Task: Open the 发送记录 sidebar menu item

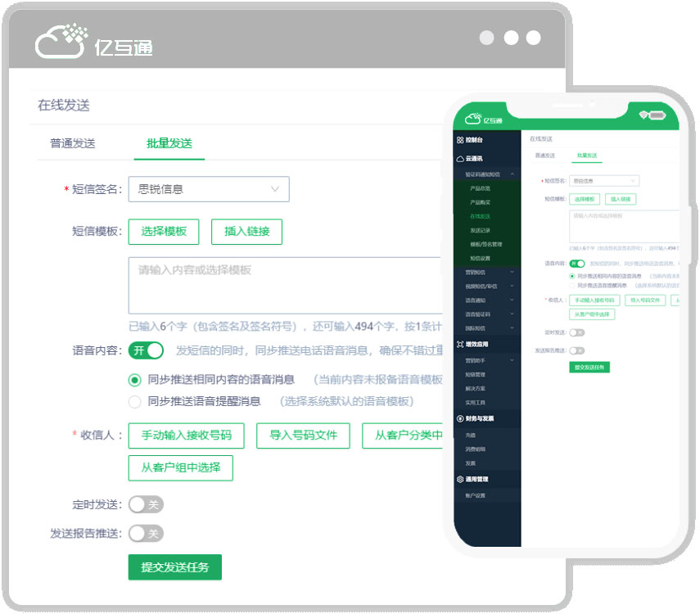Action: (481, 230)
